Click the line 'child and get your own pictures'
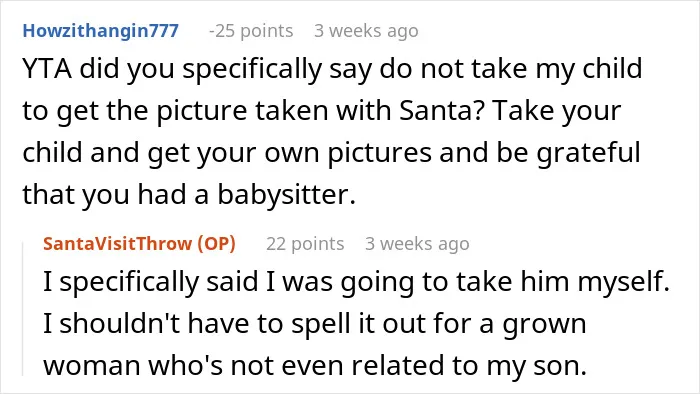 pos(331,153)
